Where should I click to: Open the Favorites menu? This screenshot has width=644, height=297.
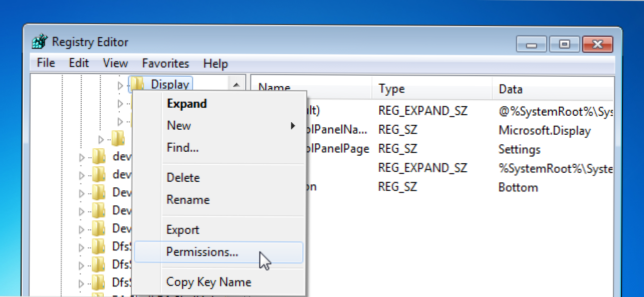point(165,63)
